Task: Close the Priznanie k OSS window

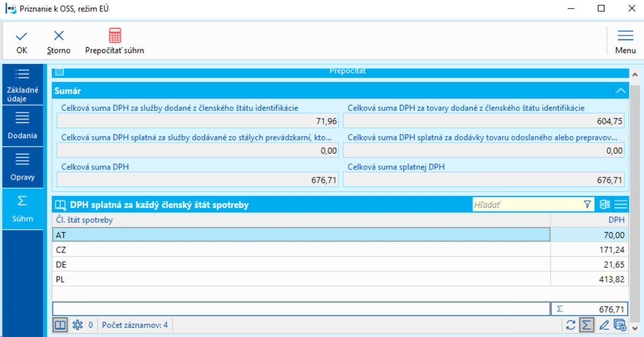Action: 631,9
